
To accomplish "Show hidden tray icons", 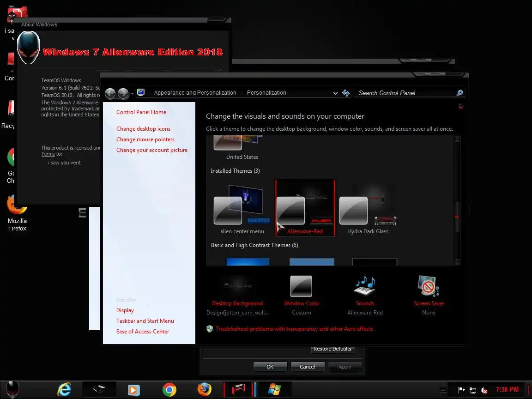I will [443, 389].
